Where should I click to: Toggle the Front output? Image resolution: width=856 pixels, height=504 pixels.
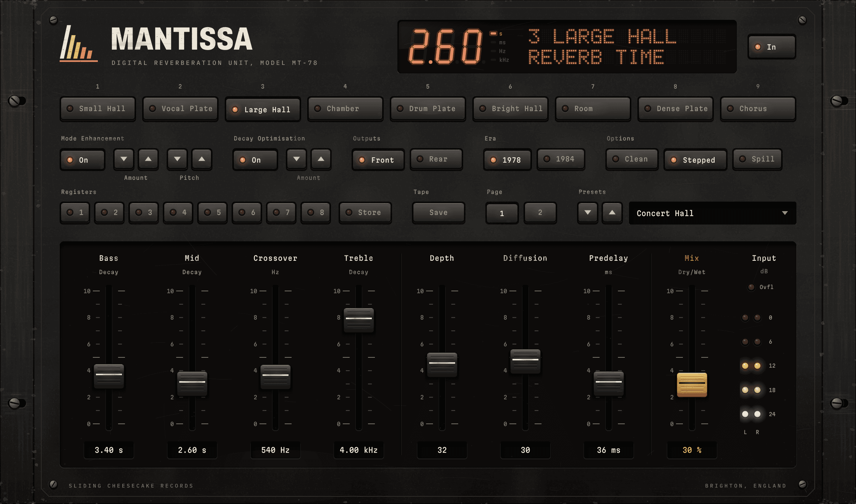coord(378,160)
